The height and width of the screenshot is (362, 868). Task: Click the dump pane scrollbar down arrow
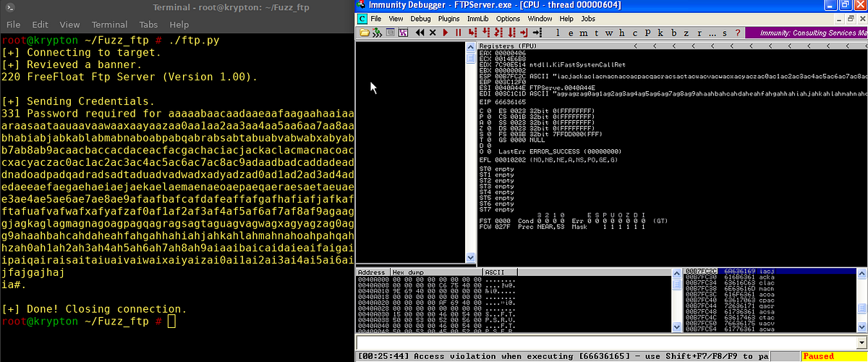[x=676, y=327]
